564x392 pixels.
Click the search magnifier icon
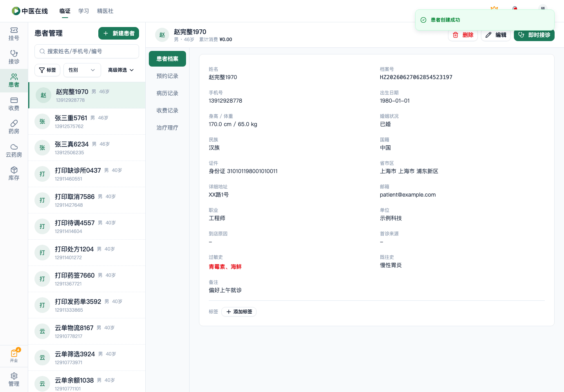(42, 51)
